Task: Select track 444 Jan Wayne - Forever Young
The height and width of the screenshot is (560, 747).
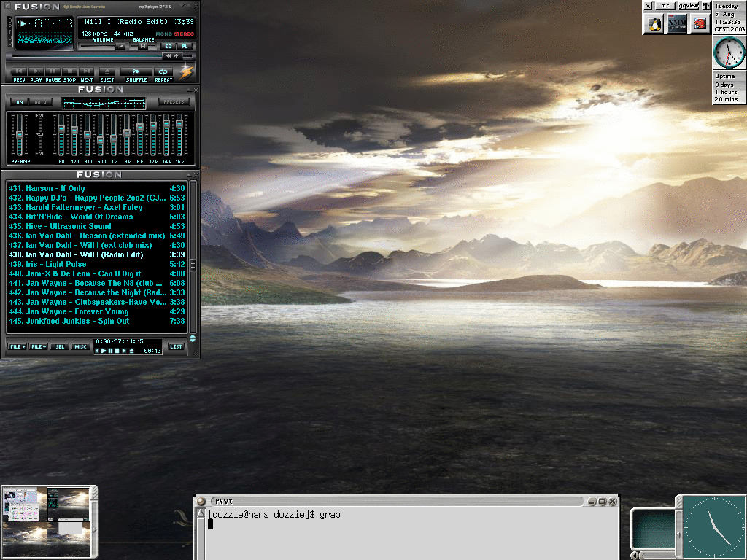Action: pos(97,311)
